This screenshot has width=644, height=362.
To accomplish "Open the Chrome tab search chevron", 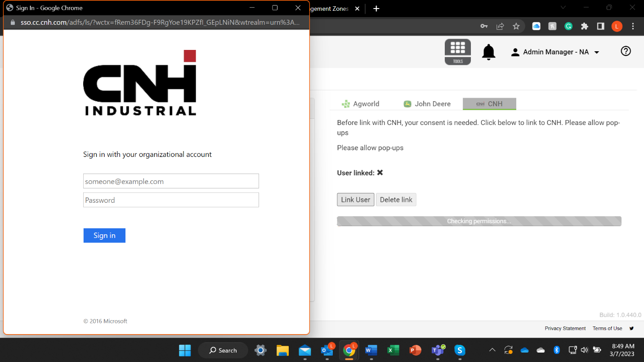I will [563, 8].
